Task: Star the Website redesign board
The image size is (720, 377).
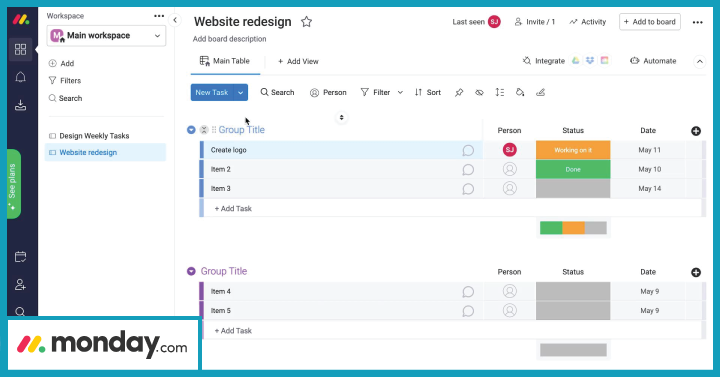Action: pyautogui.click(x=306, y=22)
